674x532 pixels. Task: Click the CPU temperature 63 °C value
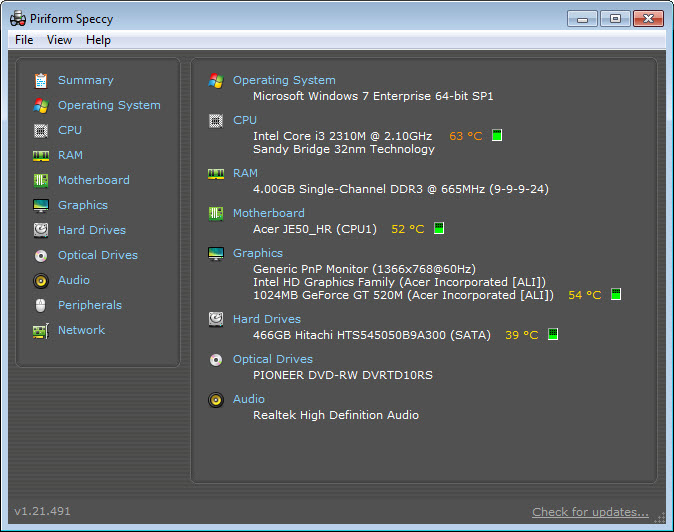click(466, 136)
